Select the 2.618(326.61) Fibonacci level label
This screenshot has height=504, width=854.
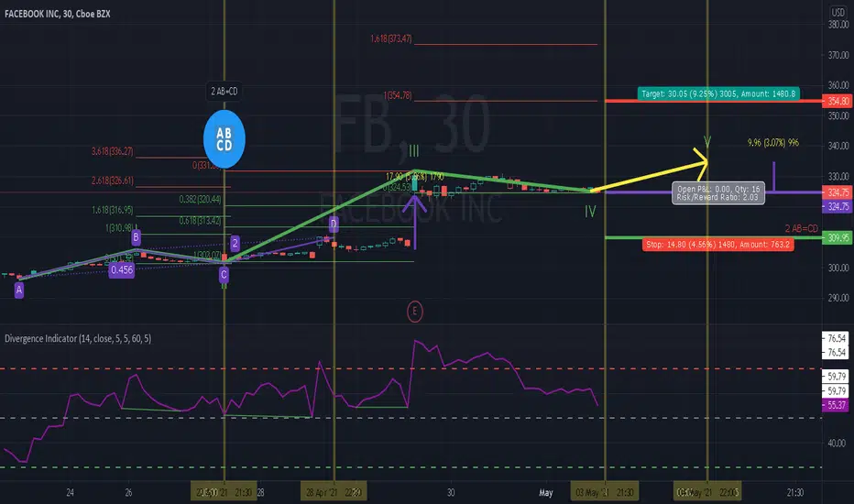112,181
